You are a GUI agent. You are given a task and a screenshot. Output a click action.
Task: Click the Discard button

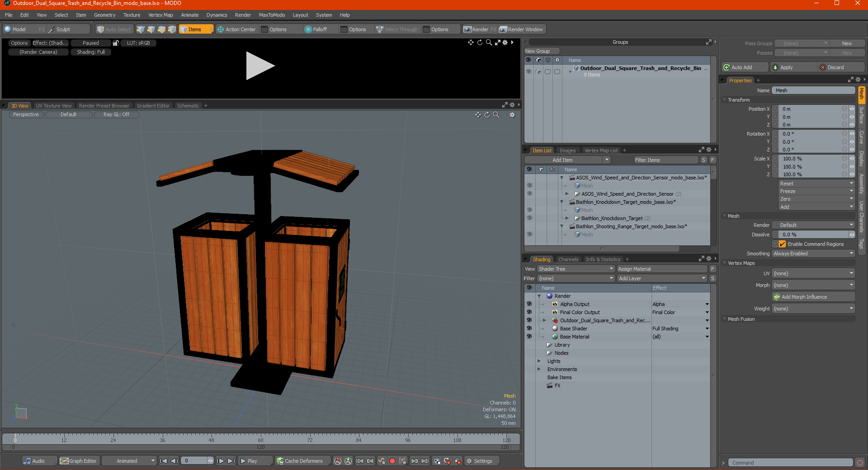(x=842, y=67)
